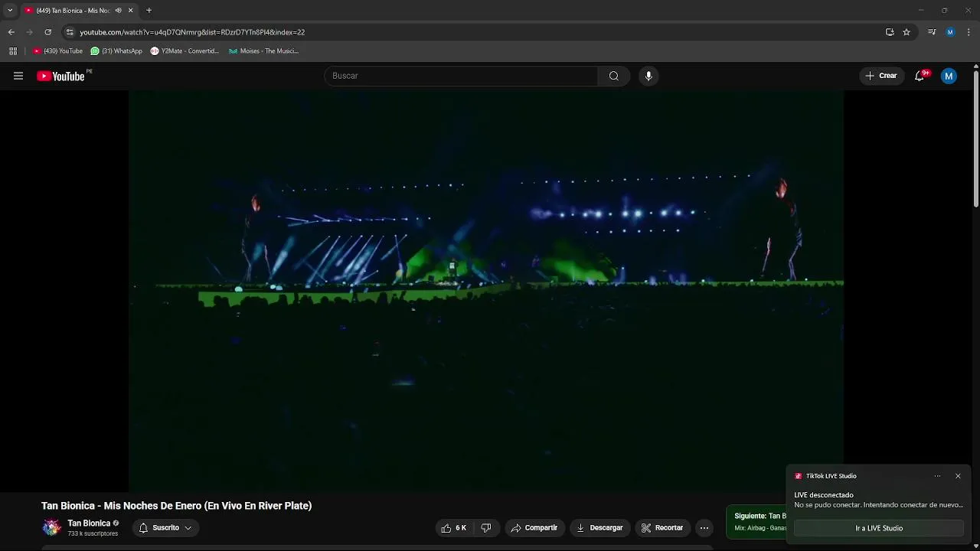Click the Siguiente up-next panel
This screenshot has height=551, width=980.
click(756, 522)
